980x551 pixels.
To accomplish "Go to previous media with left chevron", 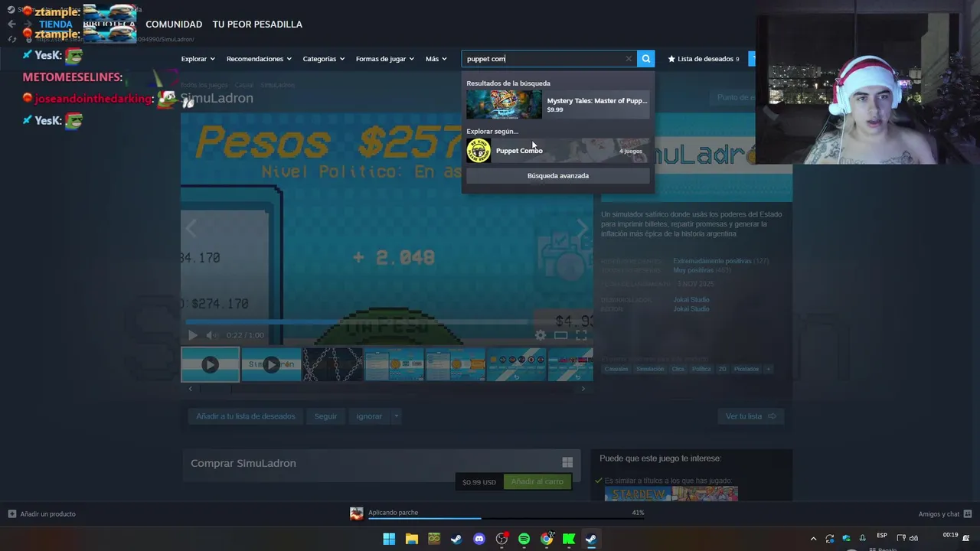I will click(191, 228).
